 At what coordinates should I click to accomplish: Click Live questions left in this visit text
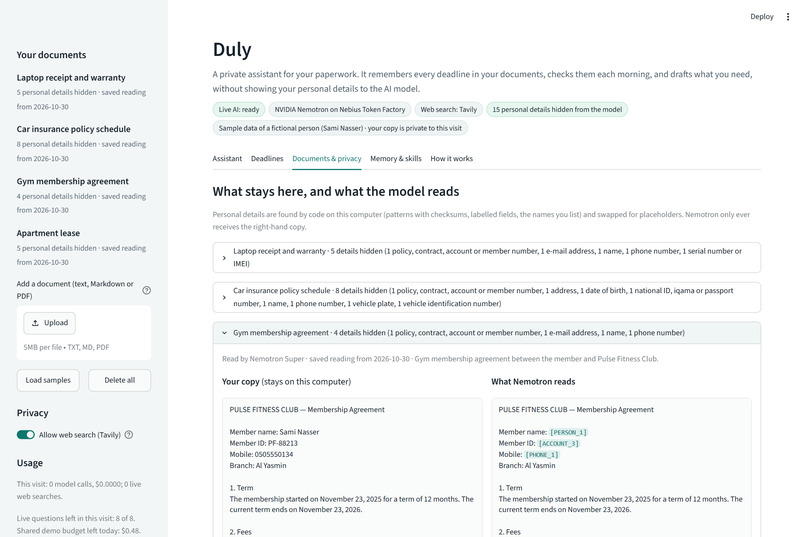pyautogui.click(x=76, y=519)
